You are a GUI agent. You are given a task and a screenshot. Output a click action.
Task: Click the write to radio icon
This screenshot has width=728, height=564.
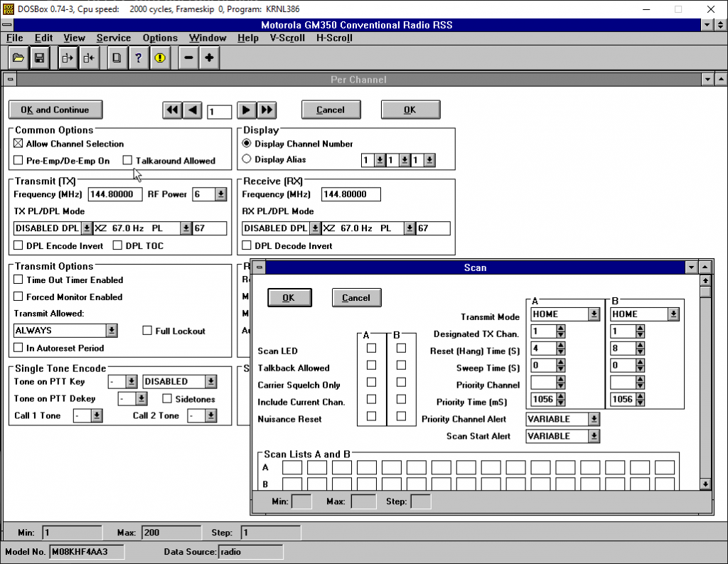89,58
